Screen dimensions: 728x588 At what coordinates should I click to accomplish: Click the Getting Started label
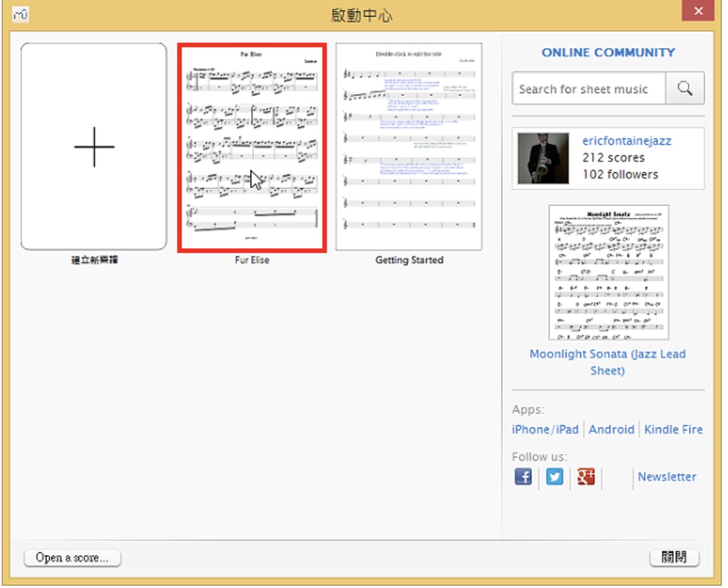tap(409, 260)
